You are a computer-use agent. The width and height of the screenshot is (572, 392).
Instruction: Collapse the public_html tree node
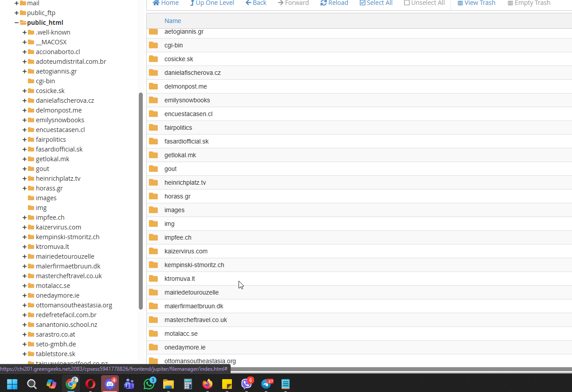pos(16,23)
